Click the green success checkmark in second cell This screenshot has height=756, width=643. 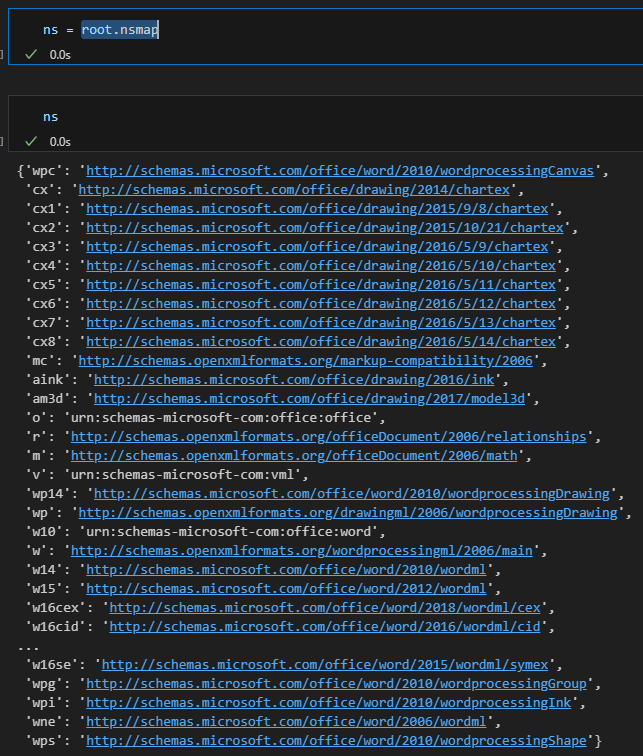click(x=31, y=141)
